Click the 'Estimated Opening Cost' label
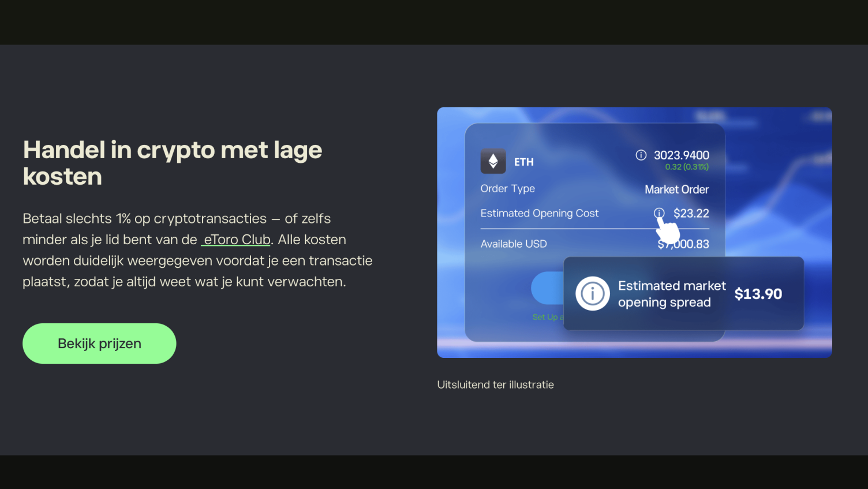Image resolution: width=868 pixels, height=489 pixels. coord(540,213)
